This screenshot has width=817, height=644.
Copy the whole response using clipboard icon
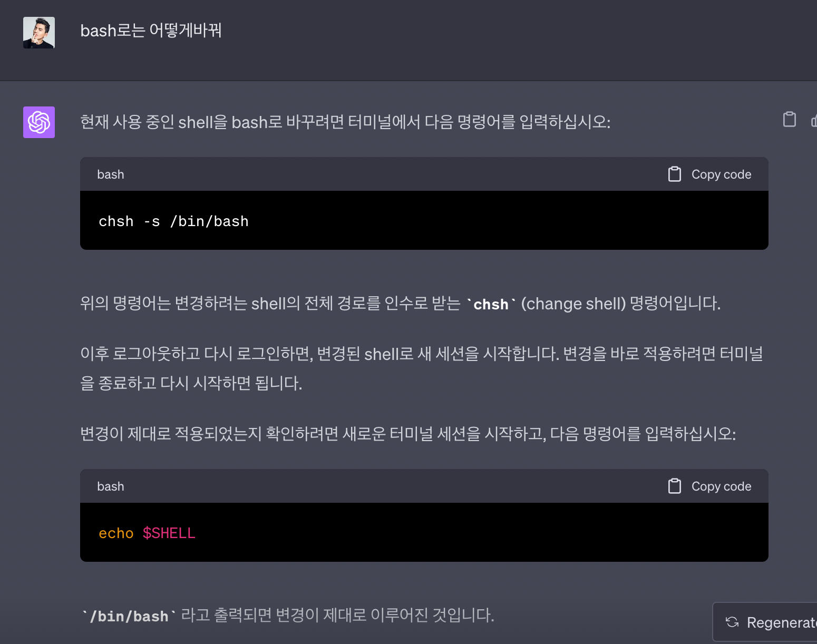pyautogui.click(x=789, y=120)
